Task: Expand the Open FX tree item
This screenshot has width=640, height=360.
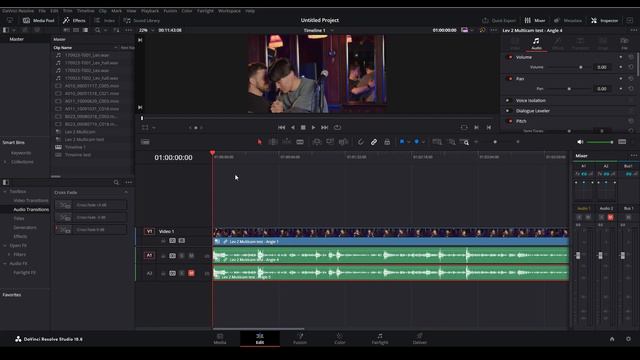Action: click(x=5, y=245)
